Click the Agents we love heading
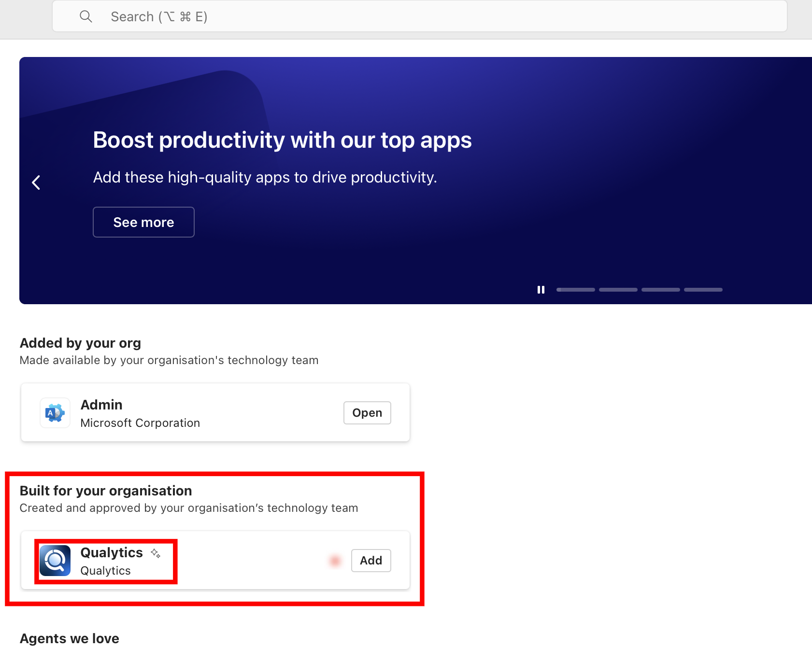 tap(70, 638)
